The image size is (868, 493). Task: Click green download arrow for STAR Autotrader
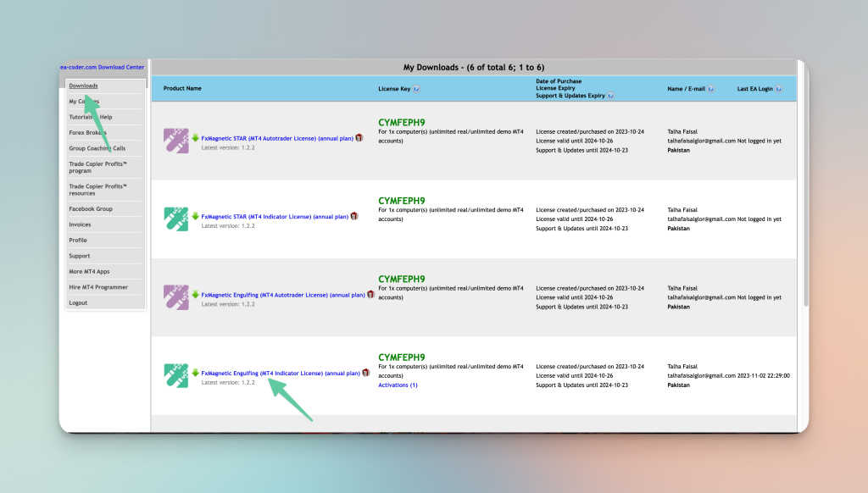tap(196, 137)
